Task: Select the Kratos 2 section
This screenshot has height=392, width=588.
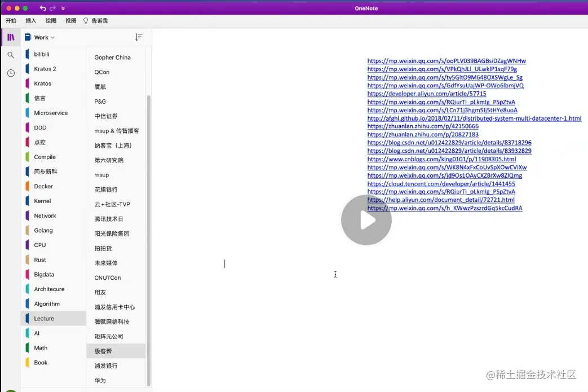Action: 53,69
